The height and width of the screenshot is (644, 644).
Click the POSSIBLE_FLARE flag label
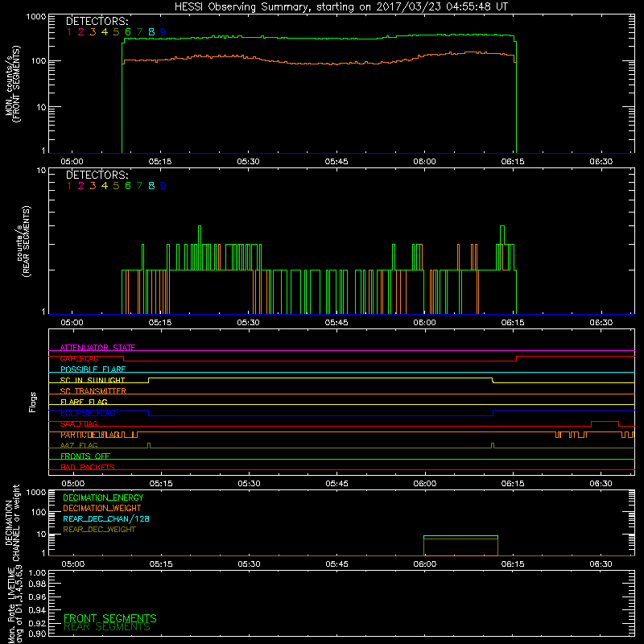(x=93, y=369)
